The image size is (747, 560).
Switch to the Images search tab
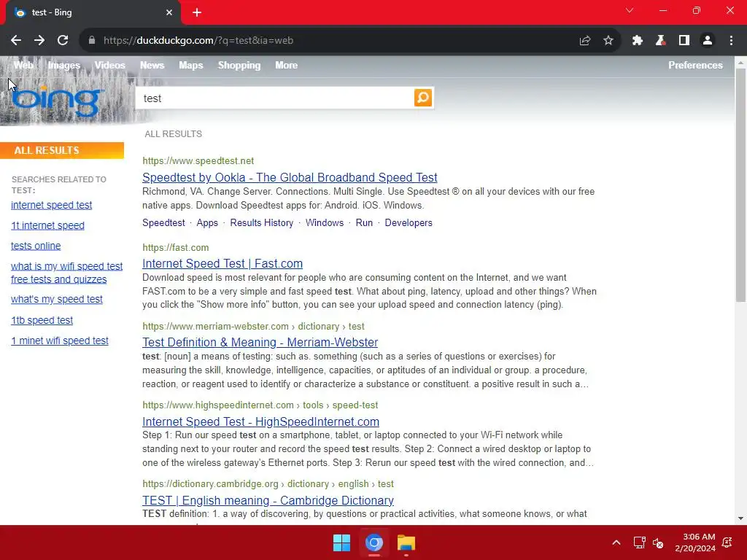64,65
